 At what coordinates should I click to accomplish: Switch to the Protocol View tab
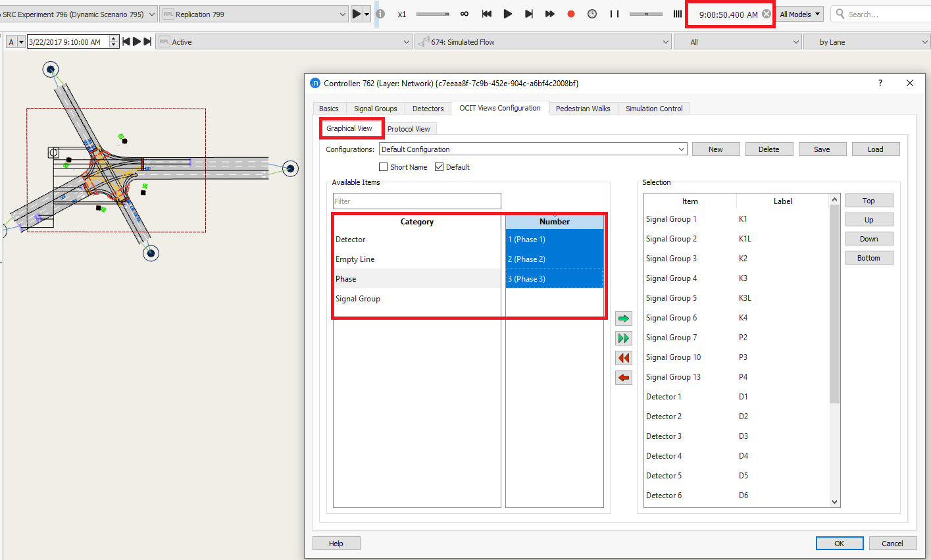(409, 129)
